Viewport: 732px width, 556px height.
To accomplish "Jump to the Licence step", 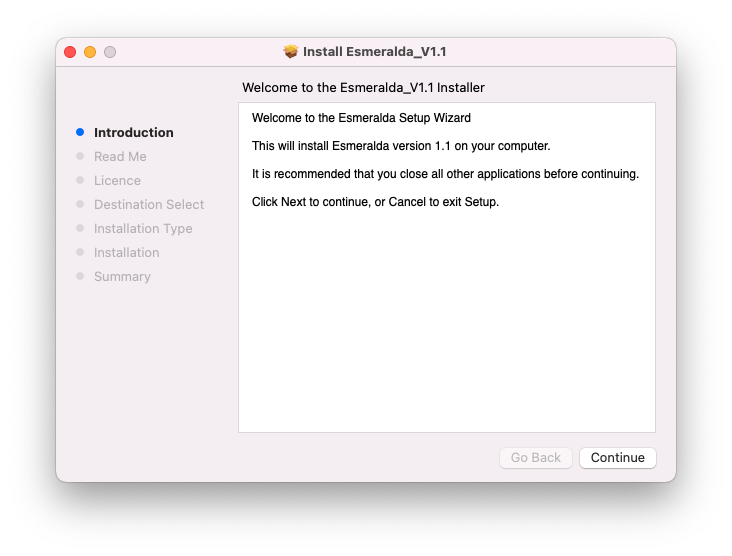I will pyautogui.click(x=117, y=180).
